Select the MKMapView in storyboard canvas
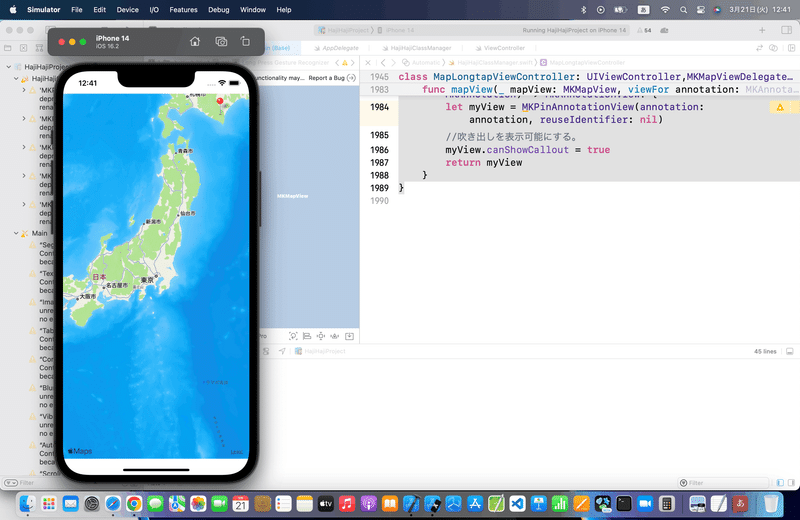This screenshot has width=800, height=520. (x=292, y=196)
